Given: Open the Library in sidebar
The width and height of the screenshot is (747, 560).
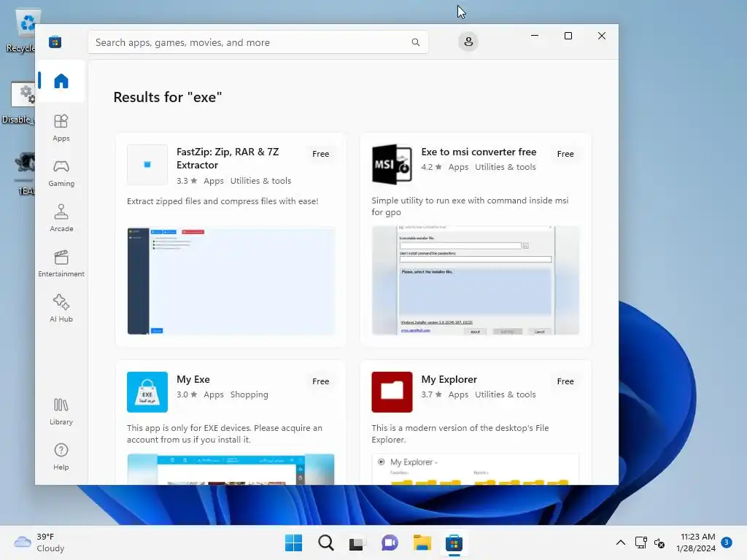Looking at the screenshot, I should 61,411.
